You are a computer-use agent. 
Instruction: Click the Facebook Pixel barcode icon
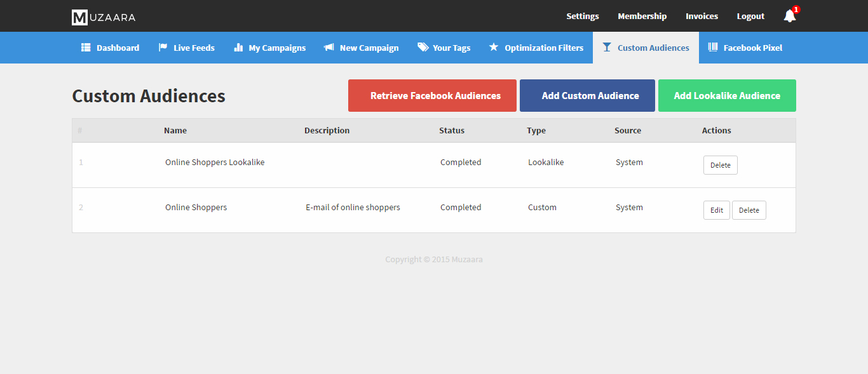point(713,48)
